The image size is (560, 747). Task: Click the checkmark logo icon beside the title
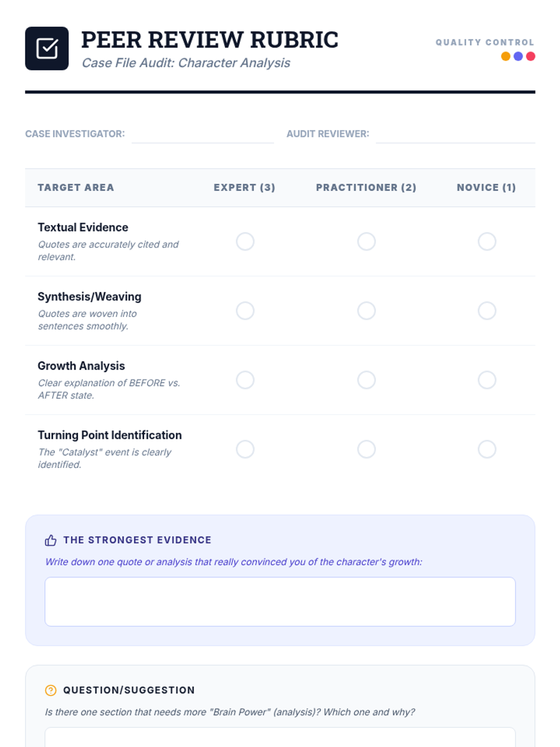coord(47,49)
